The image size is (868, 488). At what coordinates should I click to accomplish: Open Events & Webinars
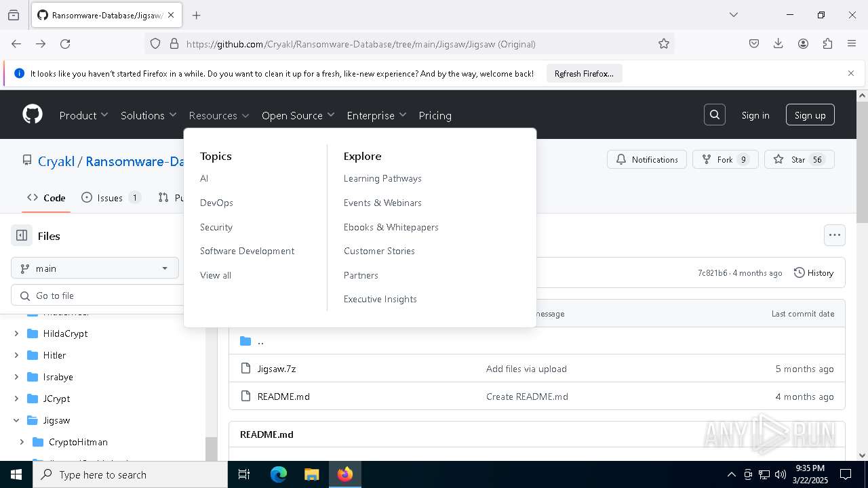point(382,203)
